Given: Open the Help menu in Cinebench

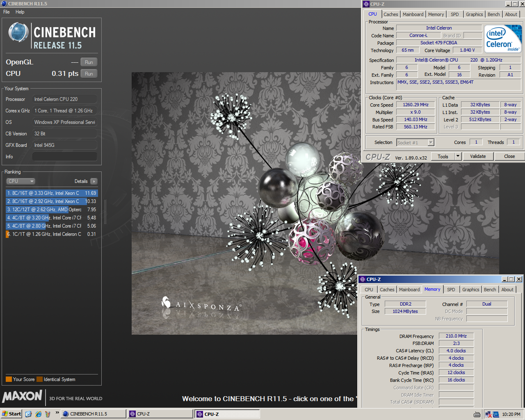Looking at the screenshot, I should click(x=20, y=12).
